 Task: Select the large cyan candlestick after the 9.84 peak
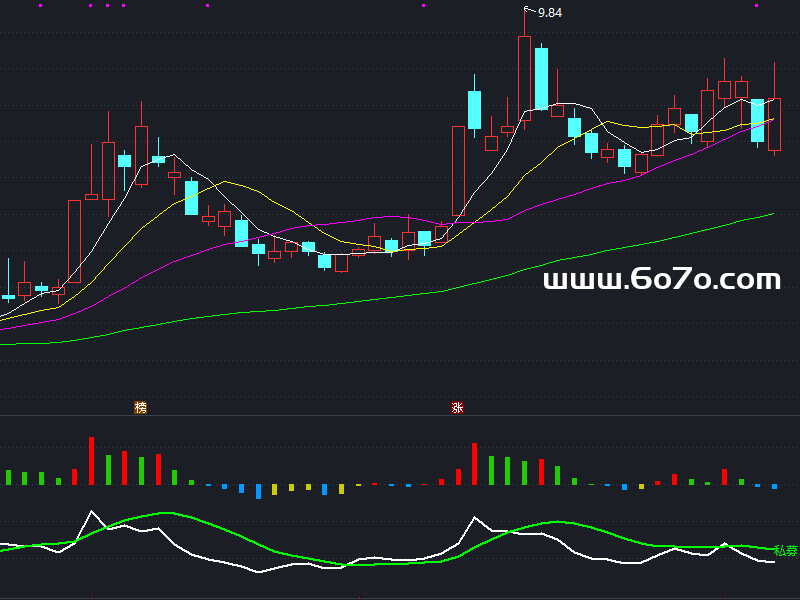click(x=541, y=78)
